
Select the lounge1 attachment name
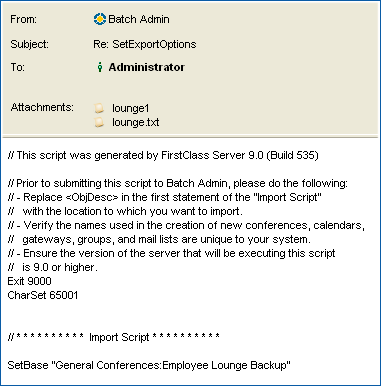(x=131, y=108)
